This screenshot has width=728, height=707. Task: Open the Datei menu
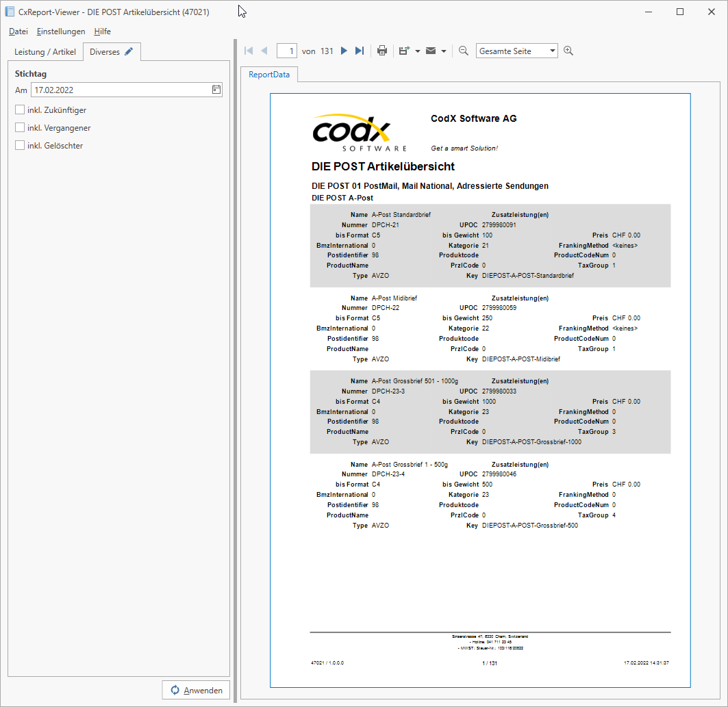pos(18,31)
